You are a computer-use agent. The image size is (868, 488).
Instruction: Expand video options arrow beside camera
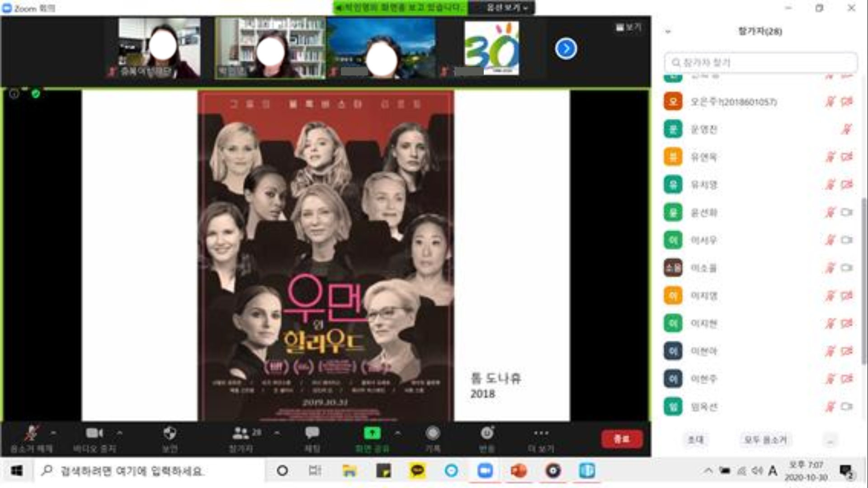point(119,433)
